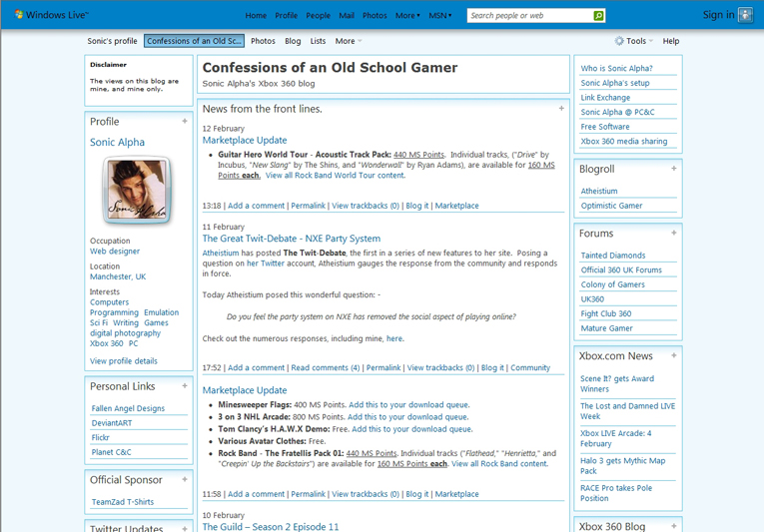The width and height of the screenshot is (764, 532).
Task: Add 3 on 3 NHL Arcade to download queue
Action: click(x=407, y=416)
